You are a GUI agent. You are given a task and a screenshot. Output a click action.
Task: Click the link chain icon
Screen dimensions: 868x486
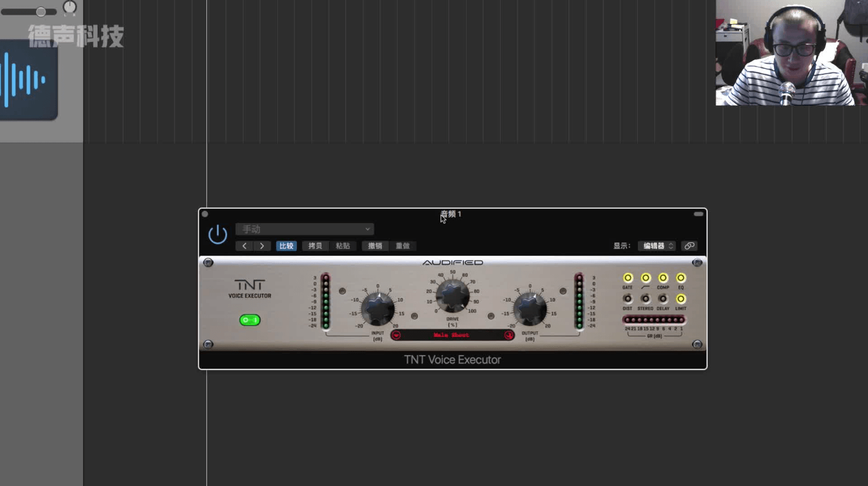coord(689,246)
